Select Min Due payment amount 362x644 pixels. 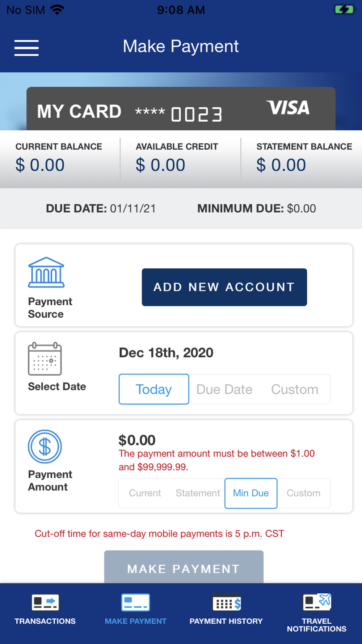point(251,493)
